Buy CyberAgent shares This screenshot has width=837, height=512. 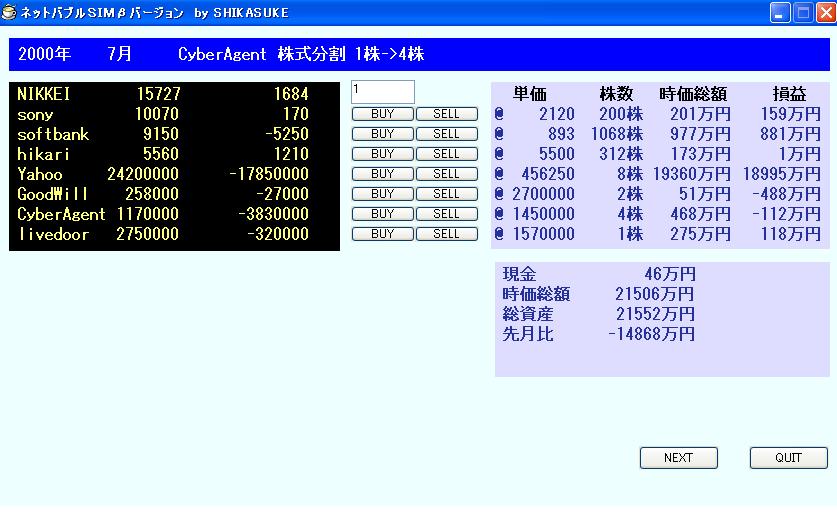pyautogui.click(x=382, y=214)
